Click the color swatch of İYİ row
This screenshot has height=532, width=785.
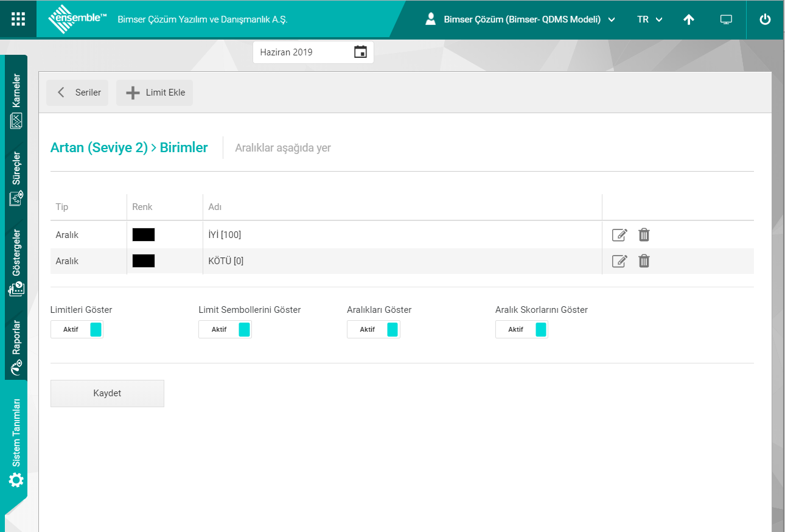click(144, 235)
